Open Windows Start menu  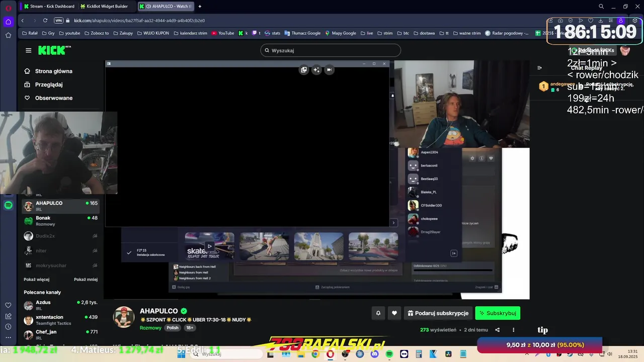click(x=181, y=354)
